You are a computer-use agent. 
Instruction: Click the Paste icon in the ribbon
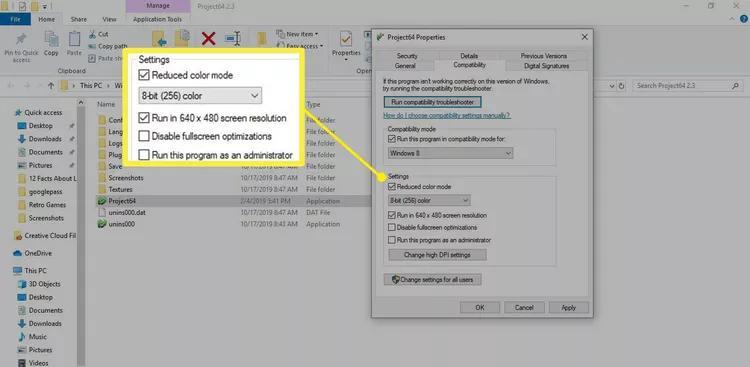click(75, 39)
